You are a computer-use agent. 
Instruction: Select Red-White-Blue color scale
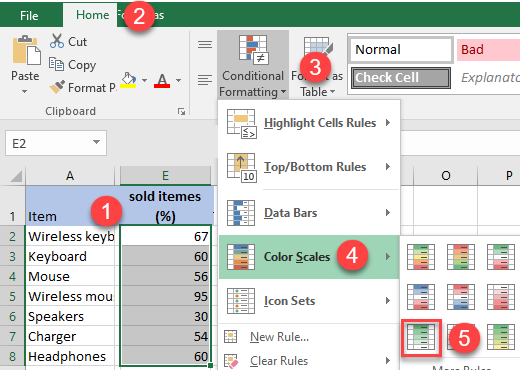point(461,297)
